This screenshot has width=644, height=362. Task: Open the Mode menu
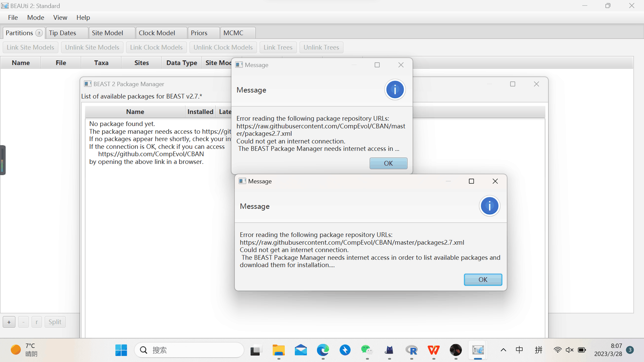(35, 17)
